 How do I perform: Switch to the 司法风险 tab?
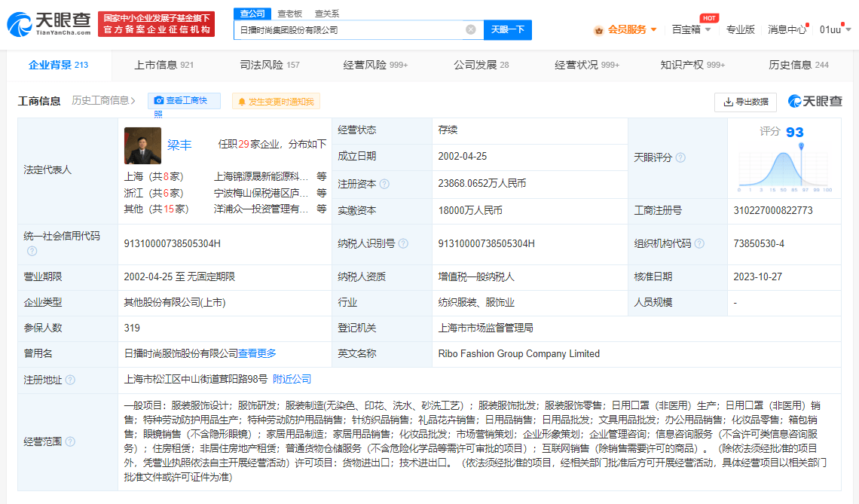pos(269,65)
